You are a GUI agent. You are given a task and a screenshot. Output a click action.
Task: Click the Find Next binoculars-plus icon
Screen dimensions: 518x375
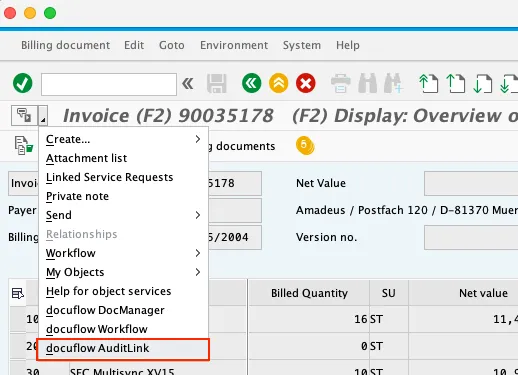[393, 83]
